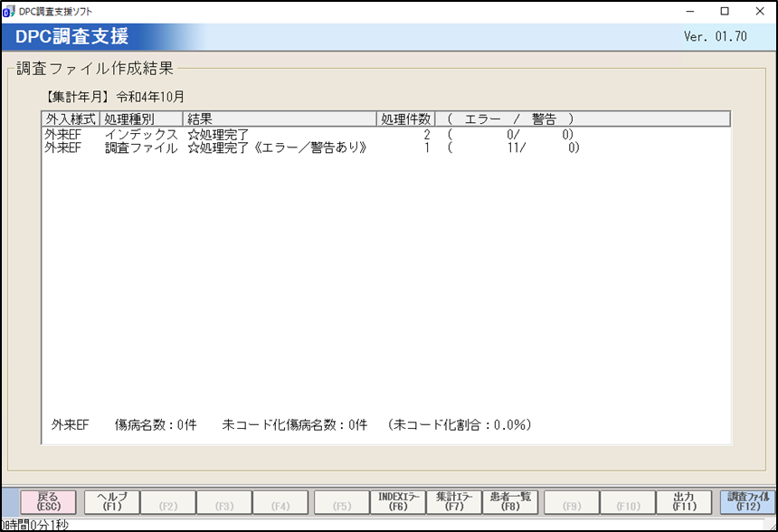
Task: Click the 処理種別 column header
Action: point(141,119)
